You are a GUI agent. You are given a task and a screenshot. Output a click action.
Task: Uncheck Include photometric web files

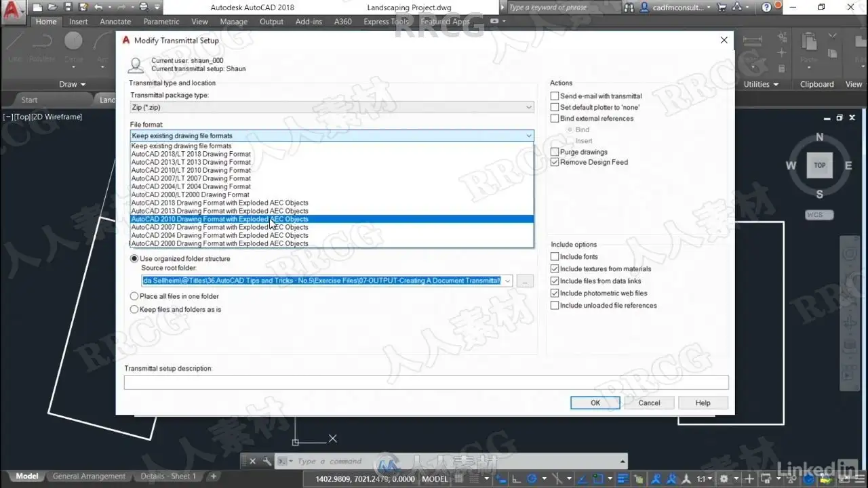555,293
